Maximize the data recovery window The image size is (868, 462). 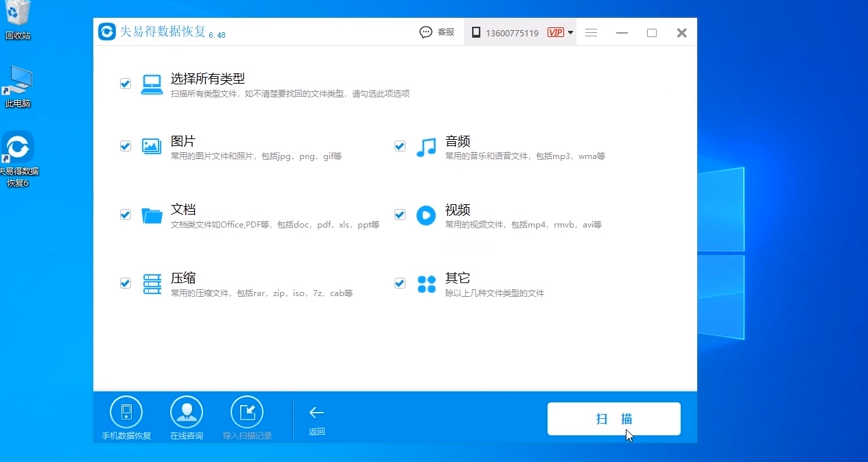[652, 32]
